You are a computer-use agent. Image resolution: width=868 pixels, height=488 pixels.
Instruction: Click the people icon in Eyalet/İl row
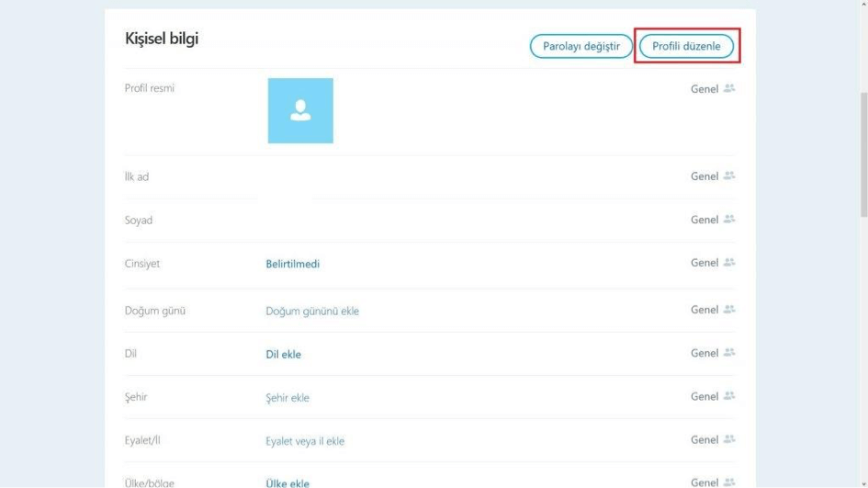[729, 439]
